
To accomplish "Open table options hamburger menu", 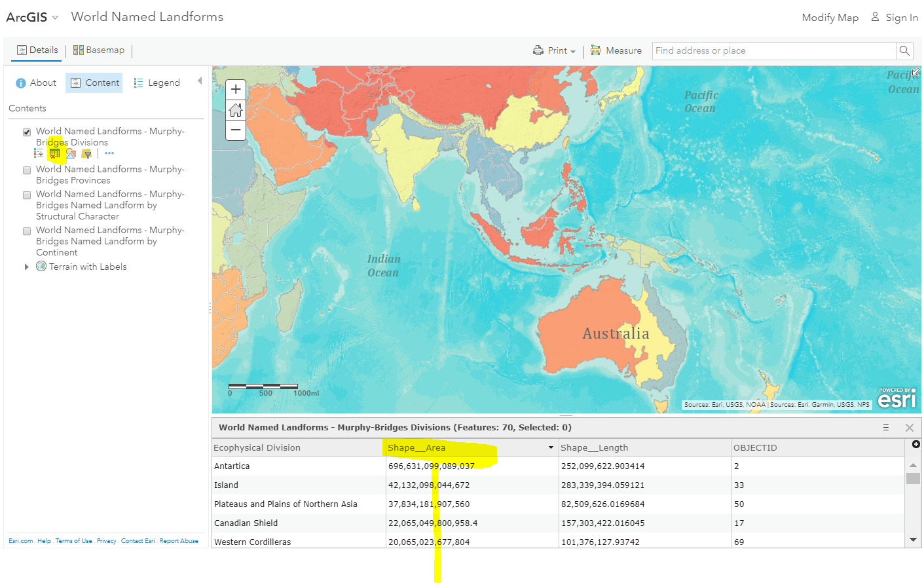I will [886, 428].
